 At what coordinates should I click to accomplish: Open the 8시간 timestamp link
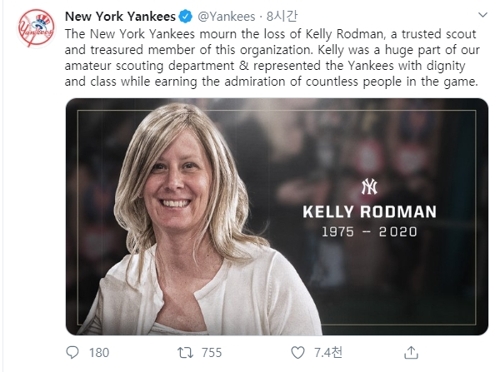(281, 16)
